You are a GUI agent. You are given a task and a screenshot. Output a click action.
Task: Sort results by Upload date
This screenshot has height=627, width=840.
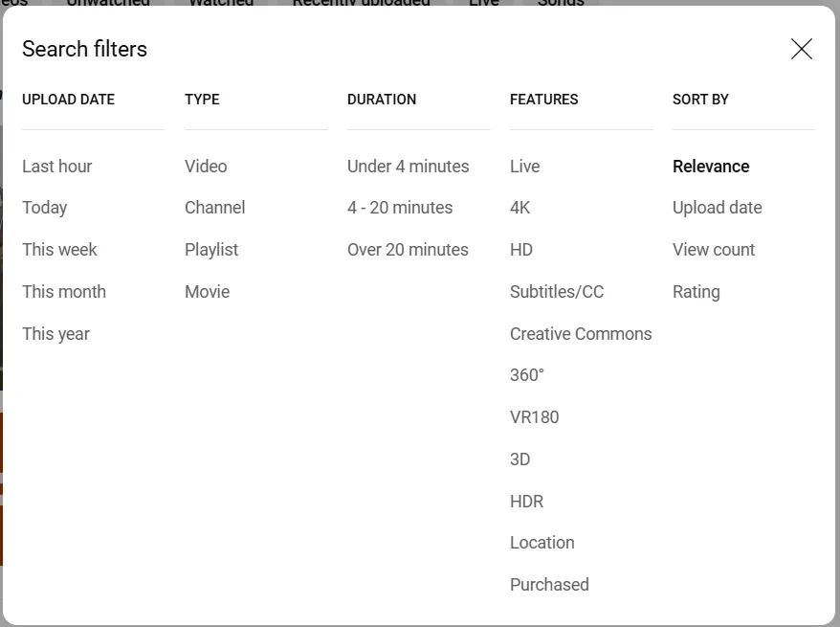coord(717,208)
